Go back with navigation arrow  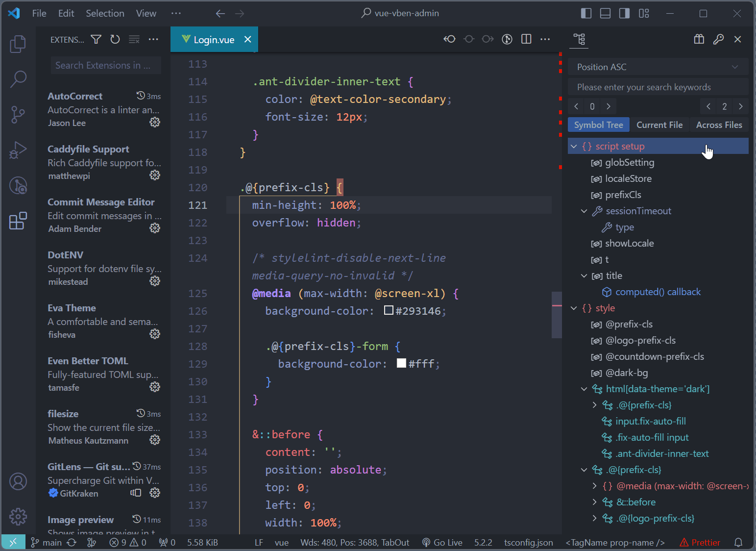220,13
